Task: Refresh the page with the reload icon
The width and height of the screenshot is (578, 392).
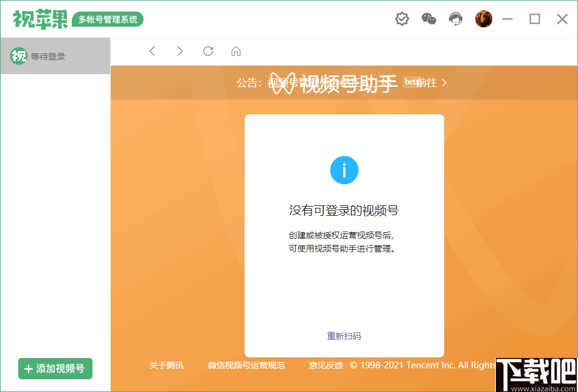Action: pyautogui.click(x=207, y=51)
